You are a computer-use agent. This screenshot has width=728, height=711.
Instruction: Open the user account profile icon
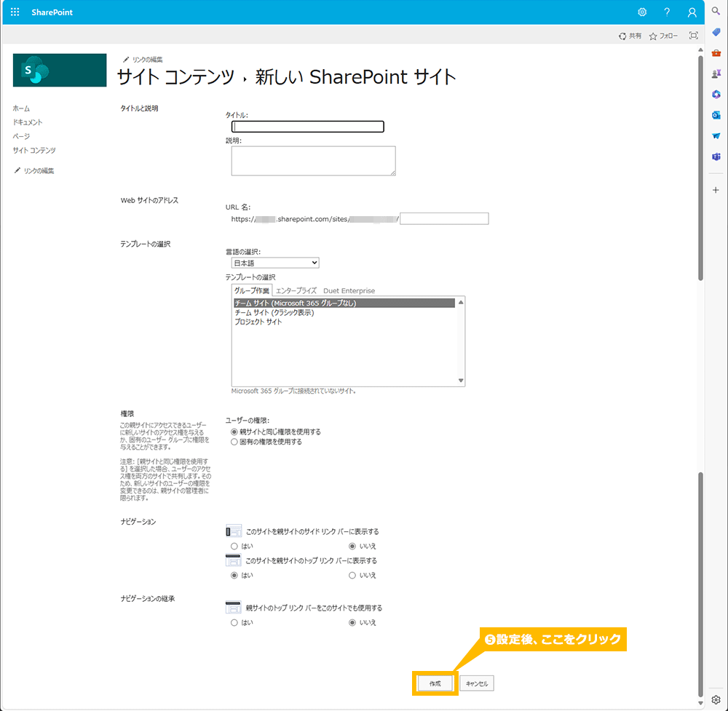click(x=692, y=12)
